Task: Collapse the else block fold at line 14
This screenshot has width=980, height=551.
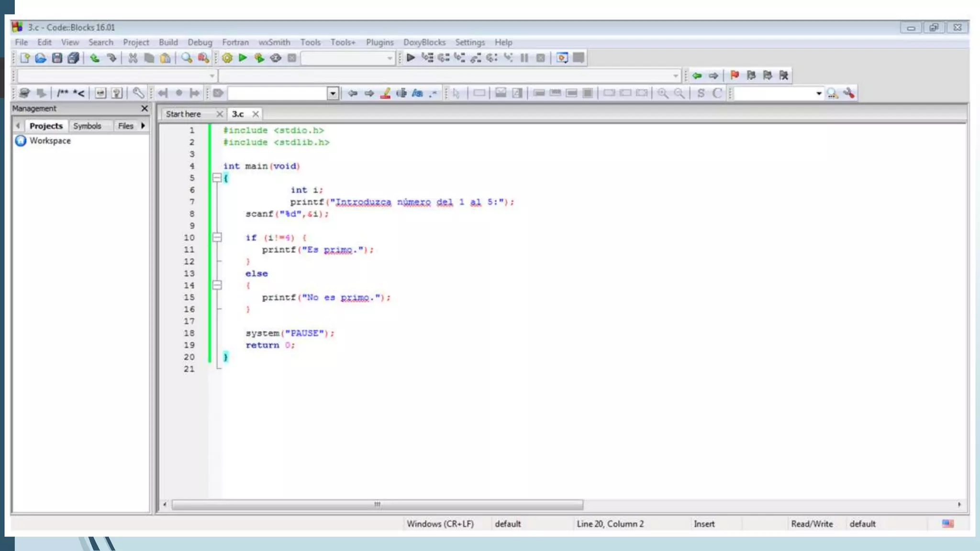Action: tap(217, 285)
